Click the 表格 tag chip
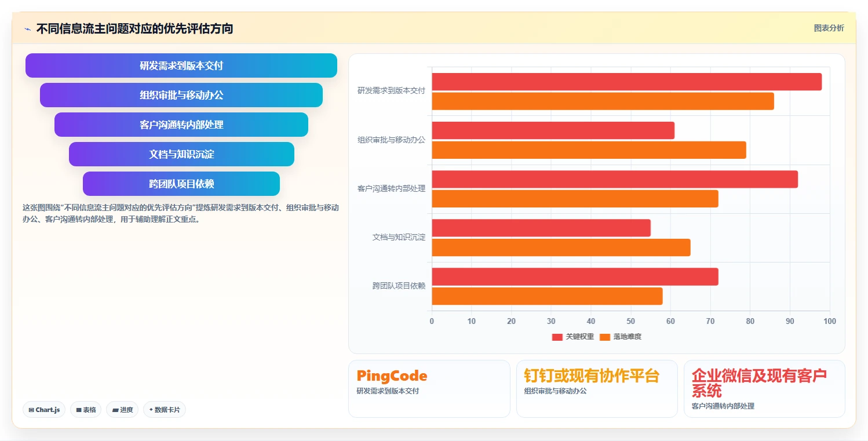This screenshot has width=868, height=441. tap(86, 410)
